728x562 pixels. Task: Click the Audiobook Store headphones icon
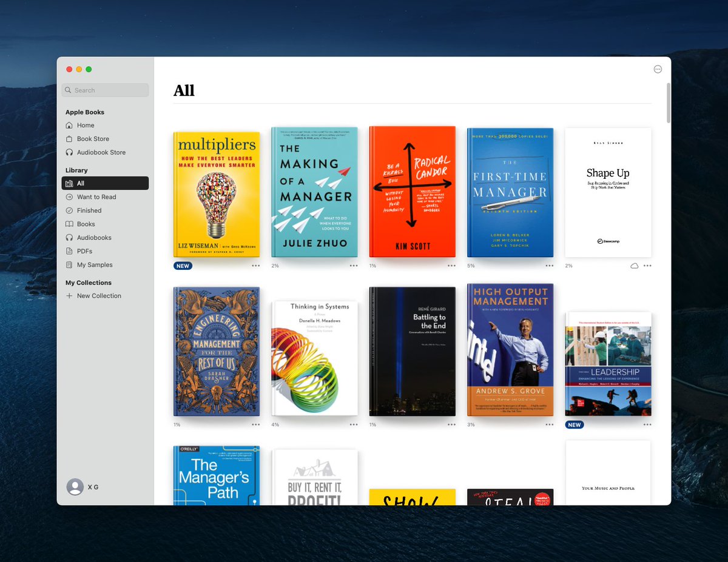(69, 152)
